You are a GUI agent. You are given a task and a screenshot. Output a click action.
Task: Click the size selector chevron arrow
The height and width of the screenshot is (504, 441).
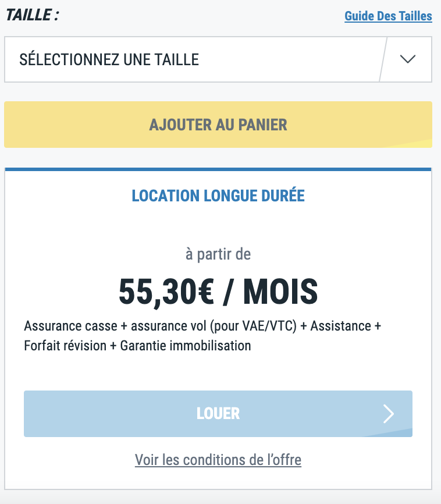coord(408,59)
